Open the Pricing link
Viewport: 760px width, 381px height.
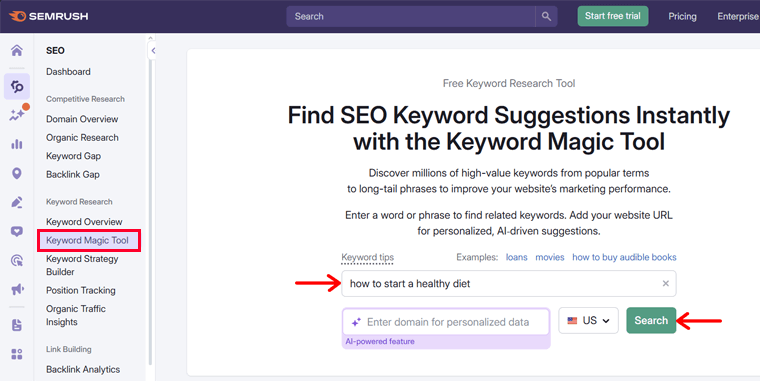pyautogui.click(x=682, y=16)
